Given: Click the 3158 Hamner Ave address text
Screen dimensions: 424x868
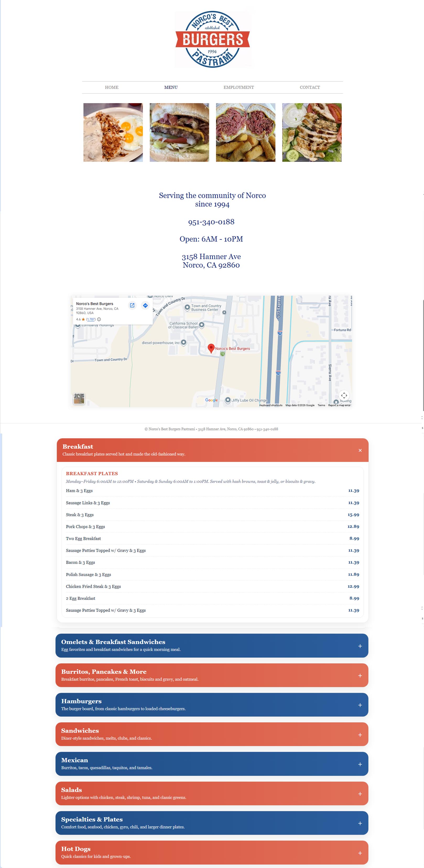Looking at the screenshot, I should [211, 261].
